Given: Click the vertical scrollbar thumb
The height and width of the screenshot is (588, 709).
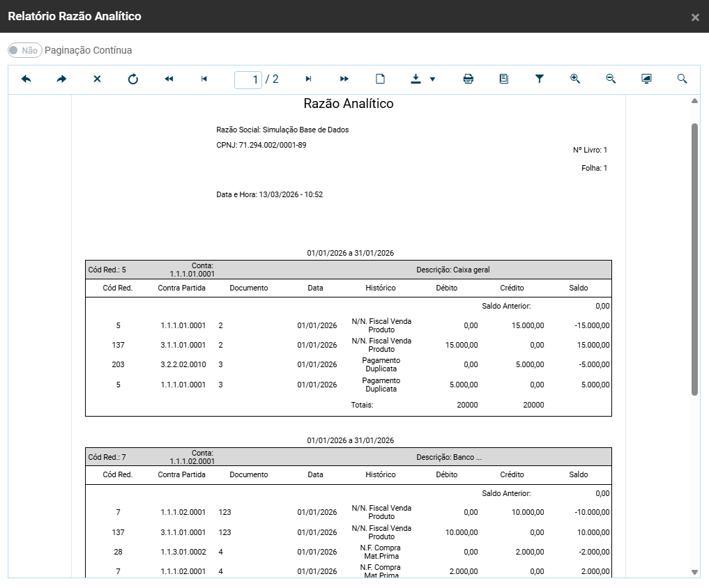Looking at the screenshot, I should 694,259.
